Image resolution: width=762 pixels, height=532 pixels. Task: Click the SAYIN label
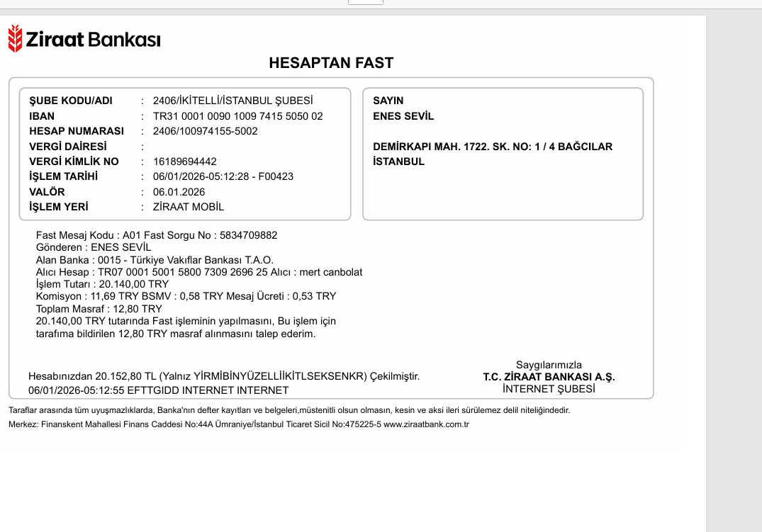[x=388, y=101]
